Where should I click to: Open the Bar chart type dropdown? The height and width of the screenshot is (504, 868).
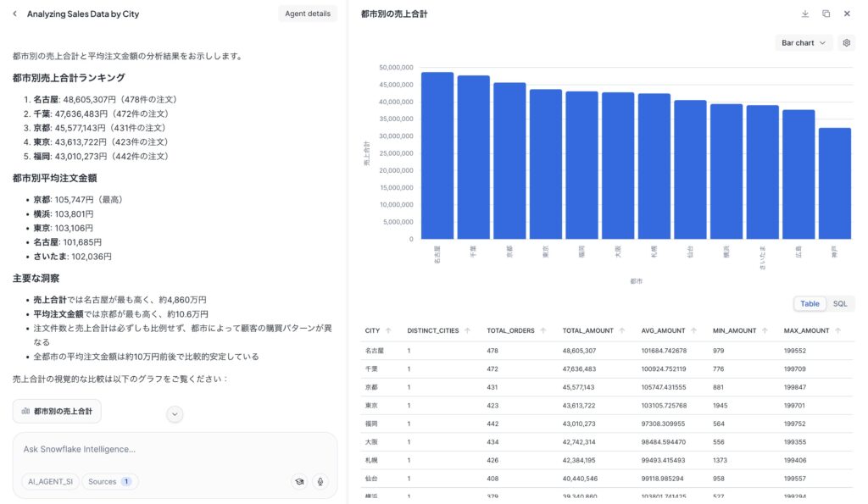click(804, 42)
